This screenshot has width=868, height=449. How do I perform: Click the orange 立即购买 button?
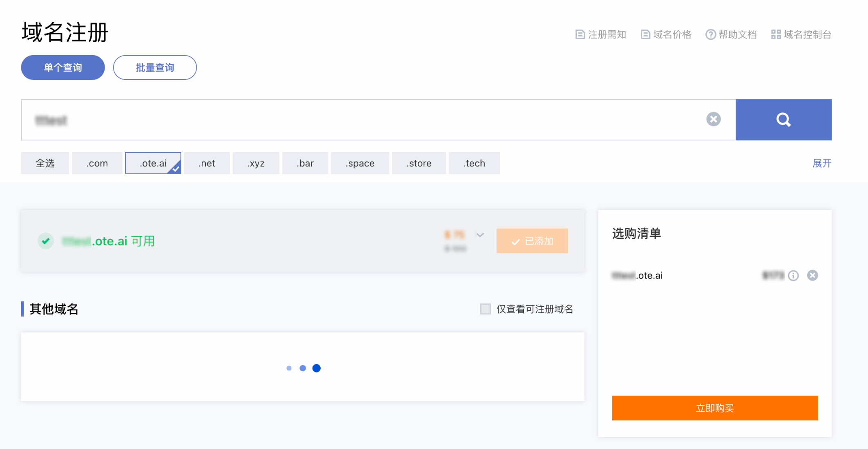(x=714, y=408)
